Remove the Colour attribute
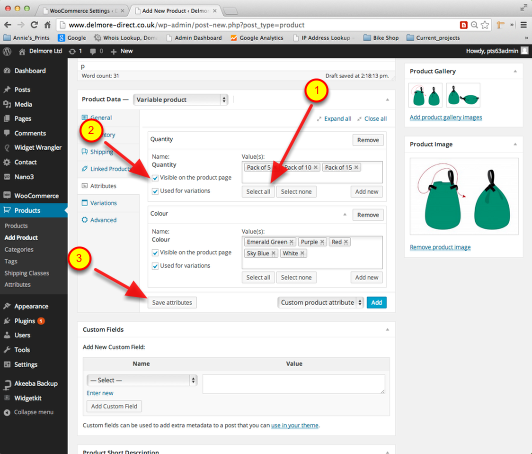Screen dimensions: 532x454 click(x=368, y=215)
